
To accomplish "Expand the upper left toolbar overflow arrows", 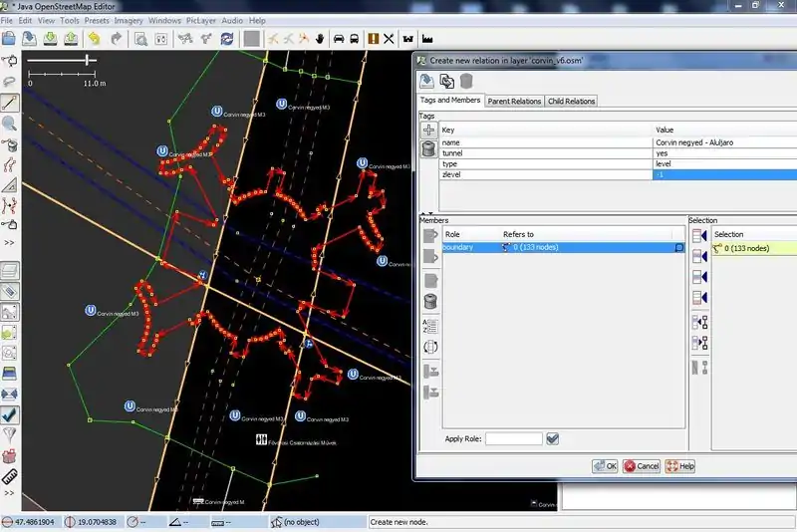I will pyautogui.click(x=9, y=242).
